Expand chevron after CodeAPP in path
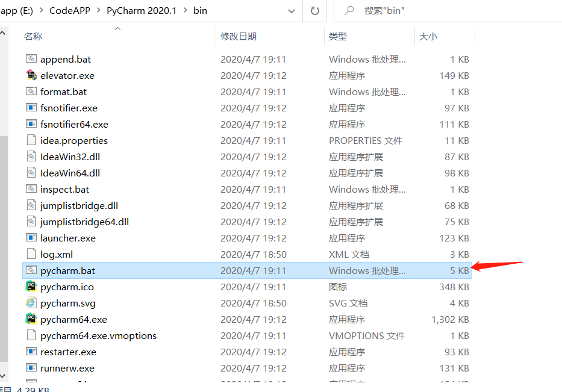Viewport: 562px width, 392px height. click(x=99, y=10)
